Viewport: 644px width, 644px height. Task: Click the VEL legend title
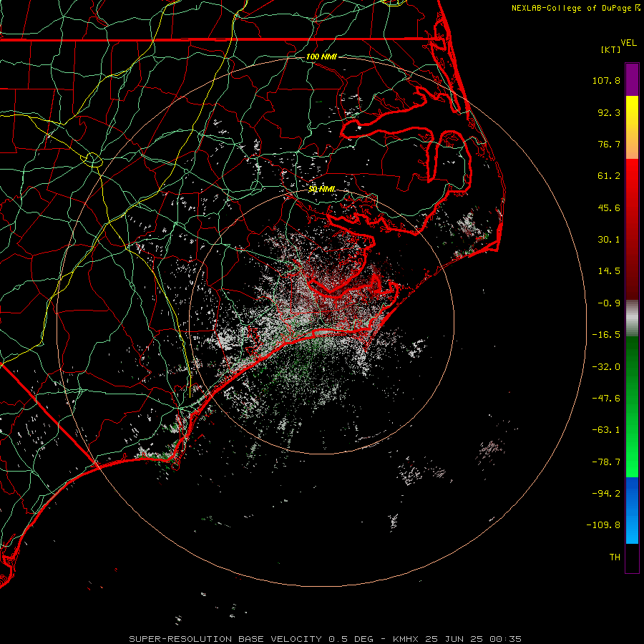pyautogui.click(x=628, y=43)
